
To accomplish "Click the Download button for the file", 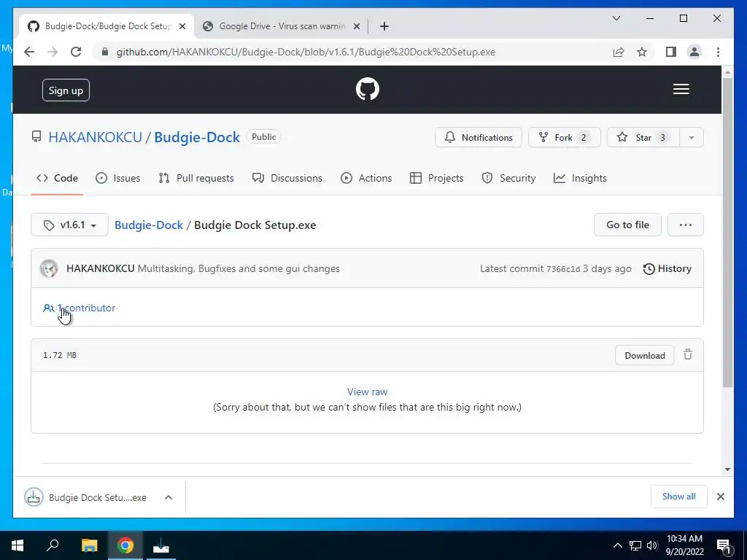I will click(x=645, y=356).
